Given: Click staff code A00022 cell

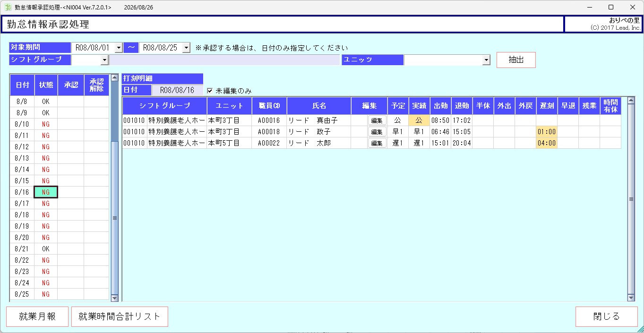Looking at the screenshot, I should [x=269, y=143].
